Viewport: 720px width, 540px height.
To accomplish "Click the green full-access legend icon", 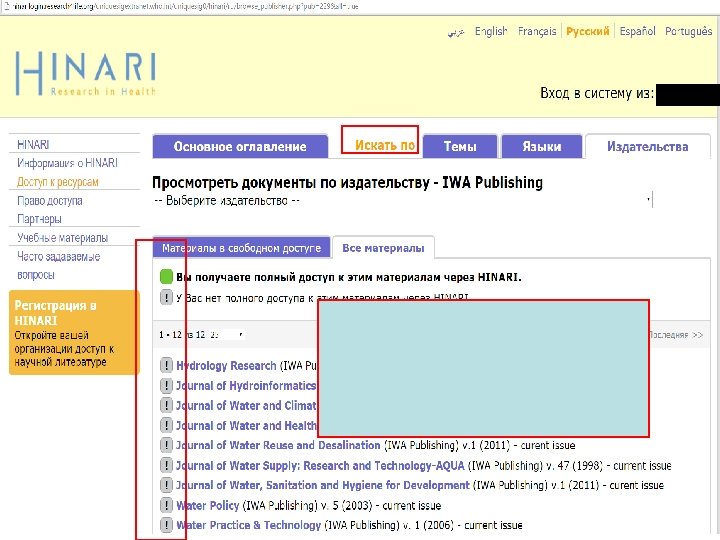I will pyautogui.click(x=166, y=277).
